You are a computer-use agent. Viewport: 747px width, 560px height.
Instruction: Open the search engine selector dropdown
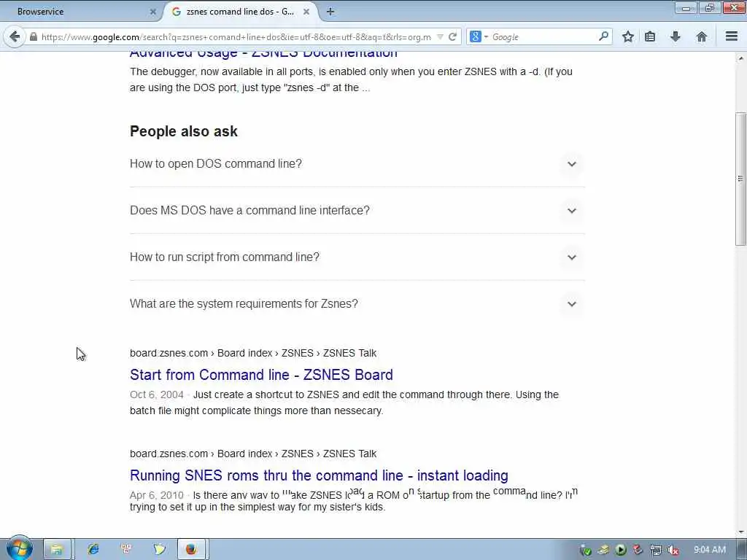(x=479, y=36)
